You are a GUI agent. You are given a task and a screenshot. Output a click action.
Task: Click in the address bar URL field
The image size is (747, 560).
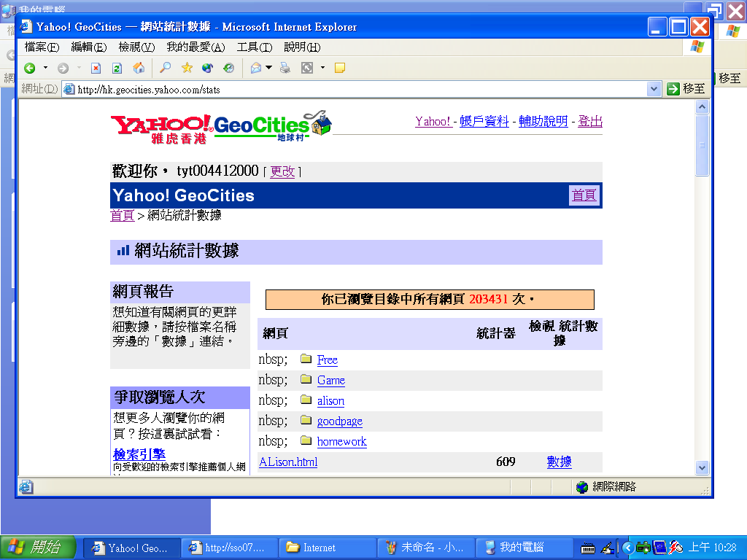point(360,89)
